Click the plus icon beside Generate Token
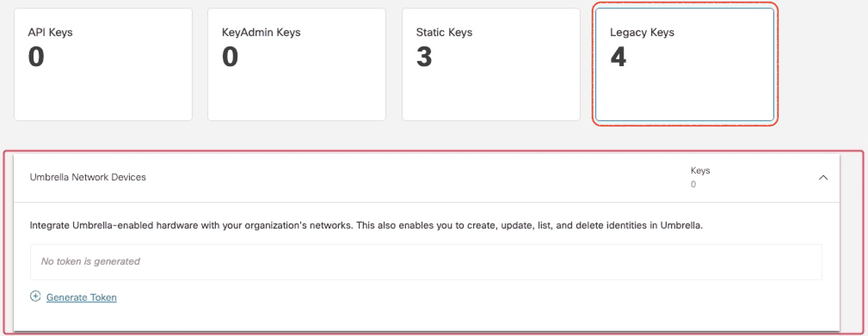This screenshot has width=868, height=336. 35,296
